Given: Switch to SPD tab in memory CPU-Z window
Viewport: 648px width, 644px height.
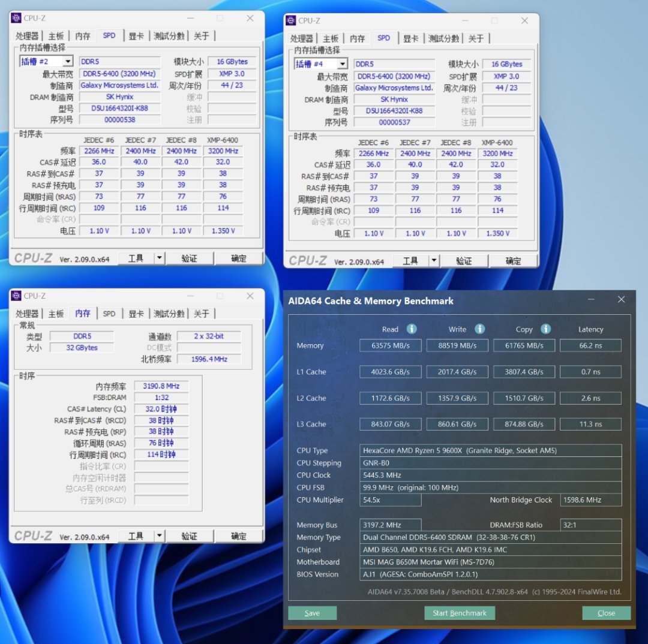Looking at the screenshot, I should [x=109, y=314].
